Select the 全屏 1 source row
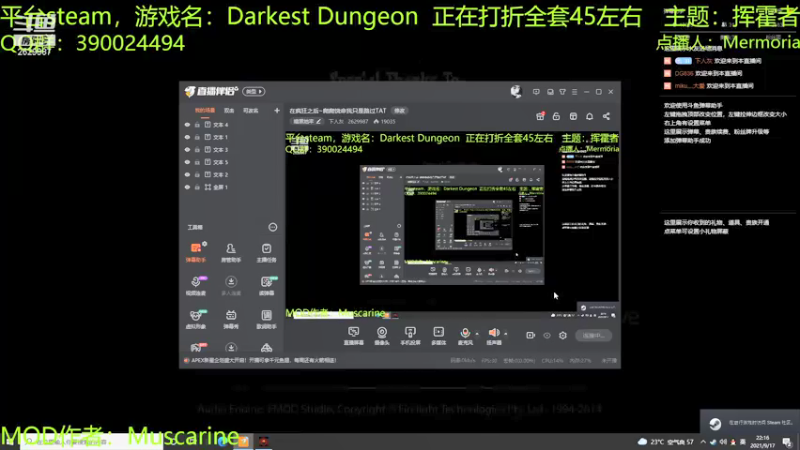 point(232,187)
